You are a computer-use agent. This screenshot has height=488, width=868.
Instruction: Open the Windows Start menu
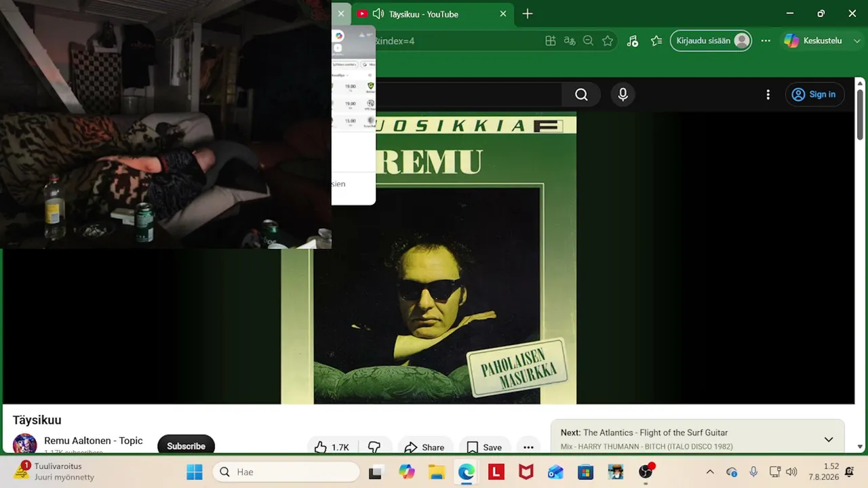195,472
